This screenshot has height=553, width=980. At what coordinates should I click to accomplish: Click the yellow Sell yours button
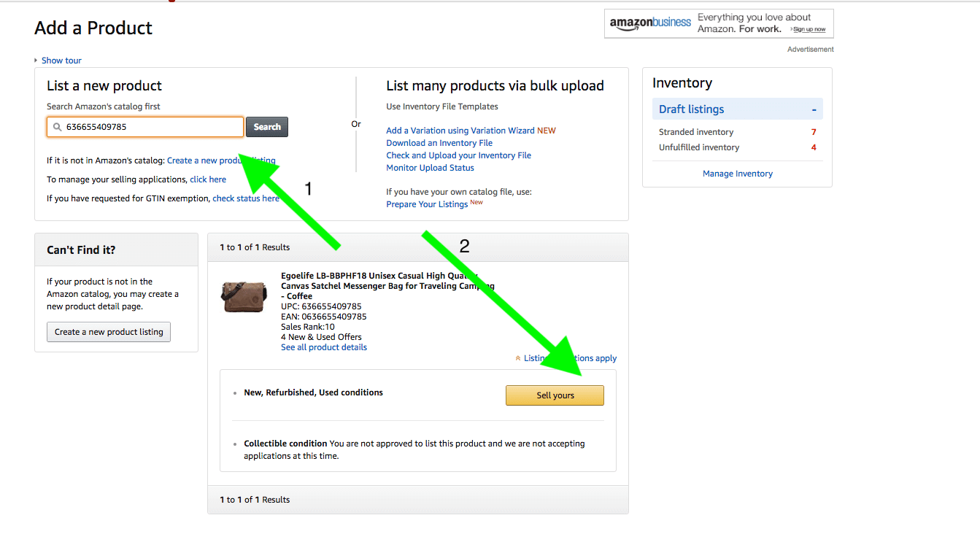tap(555, 395)
